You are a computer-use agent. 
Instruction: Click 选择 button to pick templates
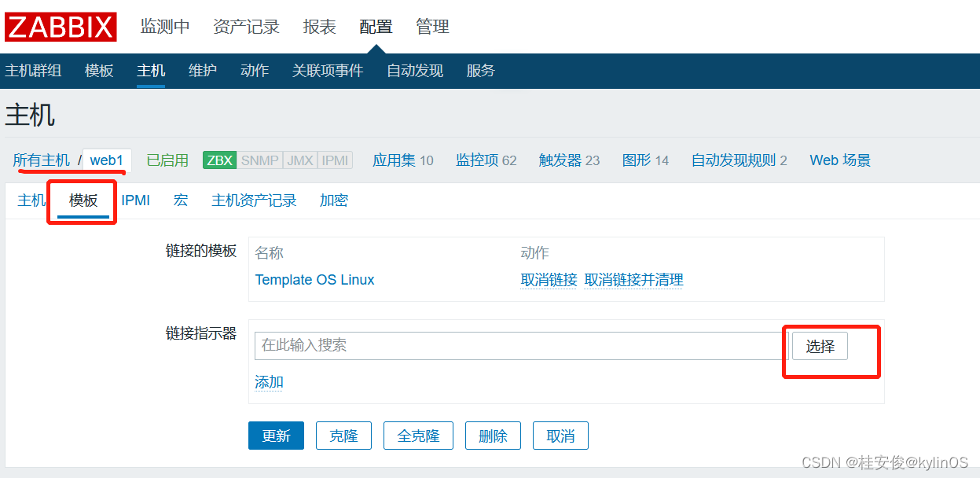[x=820, y=346]
